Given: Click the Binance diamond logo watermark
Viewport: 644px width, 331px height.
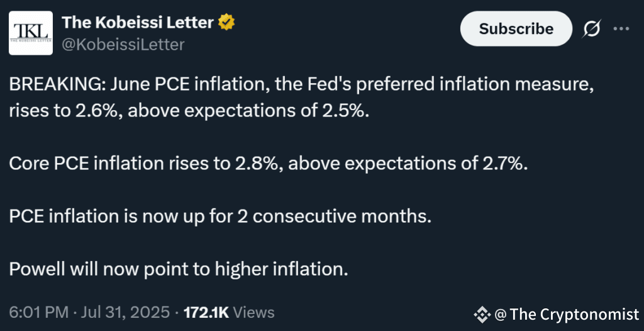Looking at the screenshot, I should tap(482, 315).
